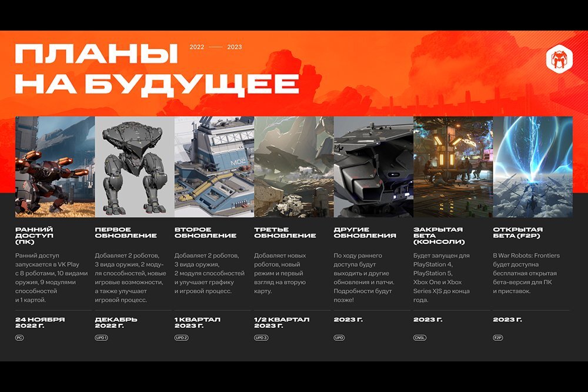The image size is (588, 392).
Task: Click the ТРЕТЬЕ ОБНОВЛЕНИЕ heading
Action: pos(285,232)
